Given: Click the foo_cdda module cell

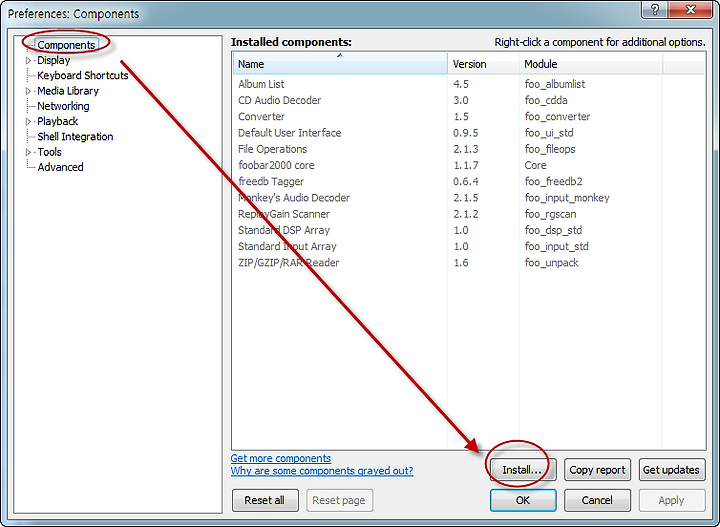Looking at the screenshot, I should coord(546,101).
